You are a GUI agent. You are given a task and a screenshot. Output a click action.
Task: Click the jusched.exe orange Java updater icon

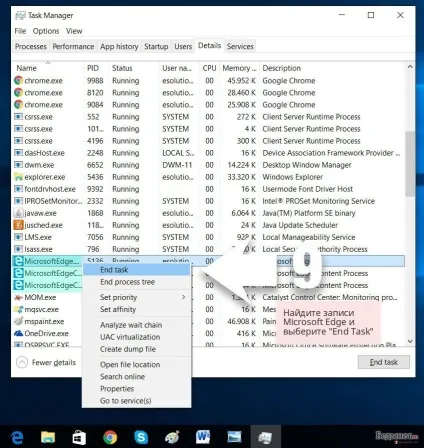[18, 225]
